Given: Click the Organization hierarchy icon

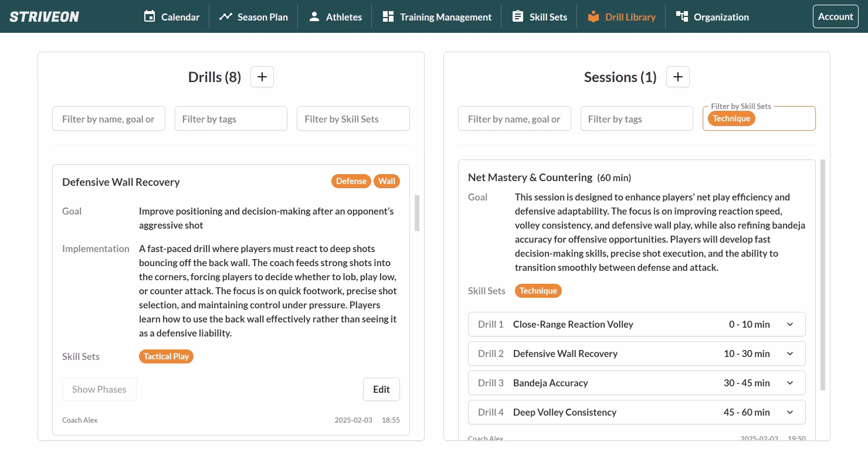Looking at the screenshot, I should (681, 16).
